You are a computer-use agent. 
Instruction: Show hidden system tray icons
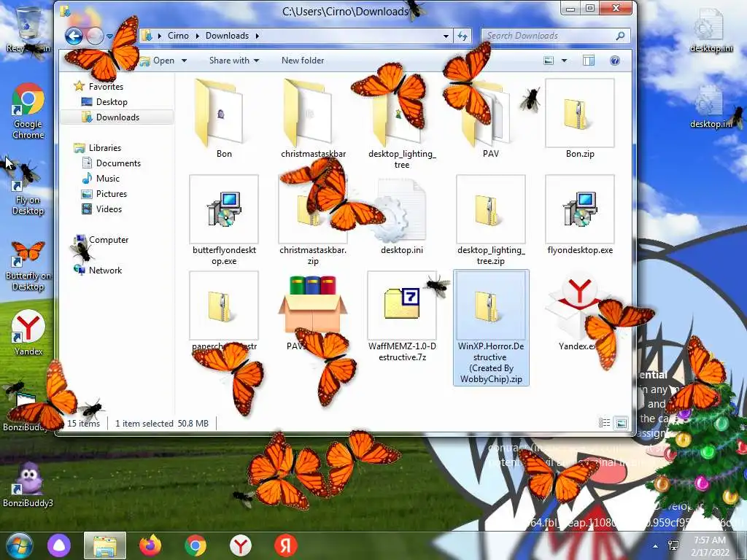point(656,546)
